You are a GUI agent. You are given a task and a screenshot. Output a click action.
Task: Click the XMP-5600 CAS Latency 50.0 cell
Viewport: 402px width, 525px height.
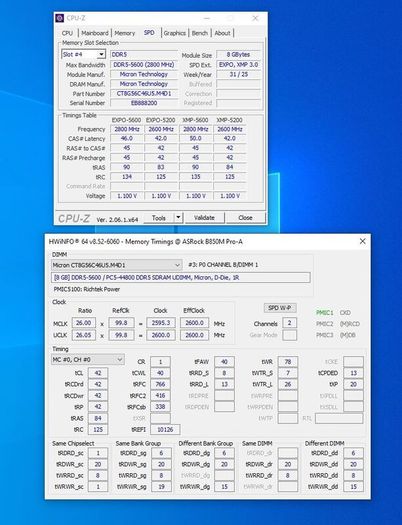[195, 139]
